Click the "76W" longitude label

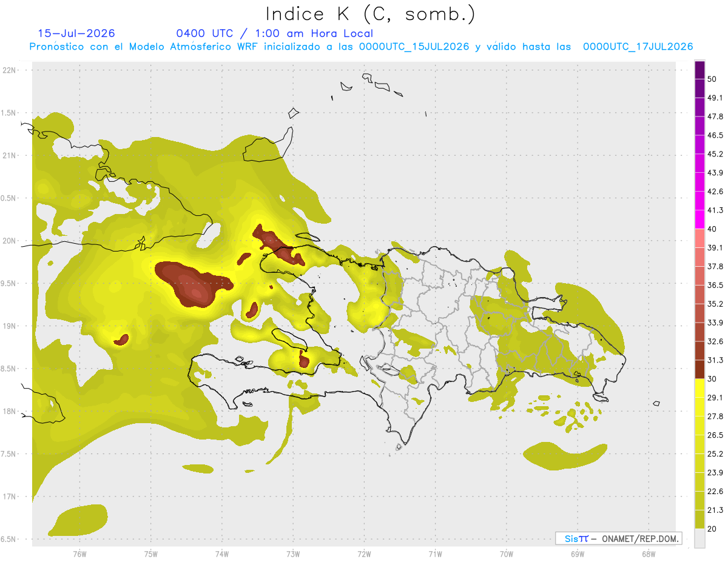pos(79,554)
